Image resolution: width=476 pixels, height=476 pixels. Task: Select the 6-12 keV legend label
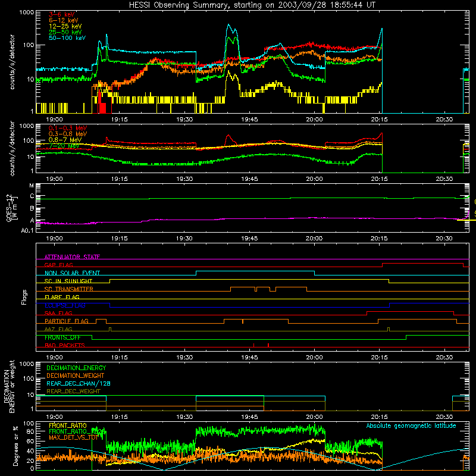(x=64, y=20)
